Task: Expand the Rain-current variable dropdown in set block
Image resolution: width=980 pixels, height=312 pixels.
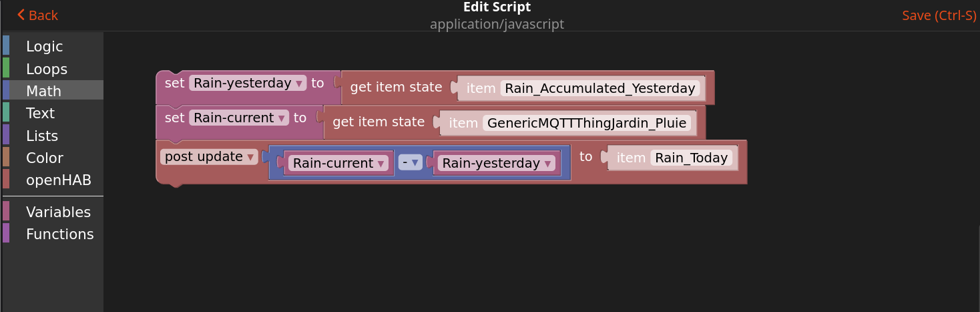Action: click(239, 118)
